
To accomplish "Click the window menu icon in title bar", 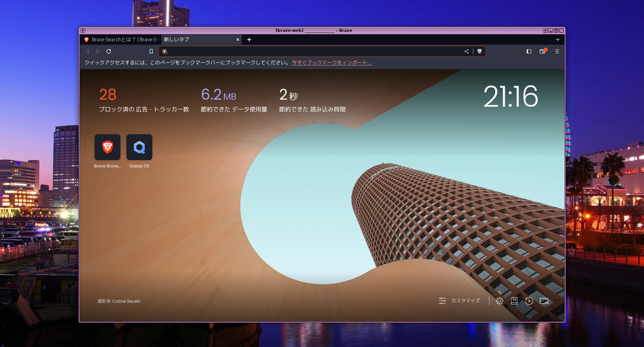I will (x=83, y=31).
